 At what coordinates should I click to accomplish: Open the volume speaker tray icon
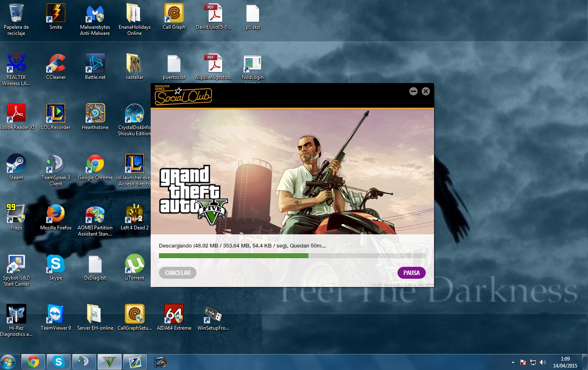click(543, 362)
